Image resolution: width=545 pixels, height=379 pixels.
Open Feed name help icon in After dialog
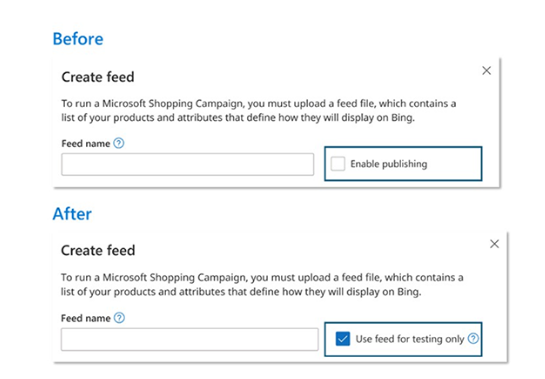click(119, 318)
